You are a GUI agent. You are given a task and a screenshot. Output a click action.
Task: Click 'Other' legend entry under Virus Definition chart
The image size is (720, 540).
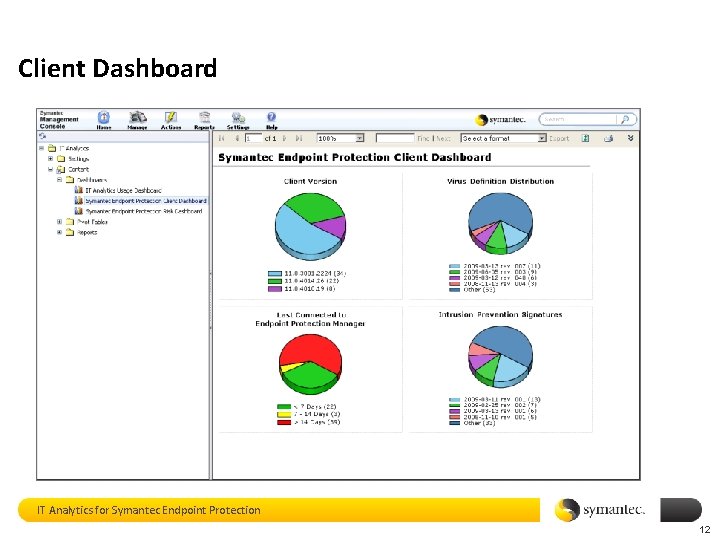(472, 290)
